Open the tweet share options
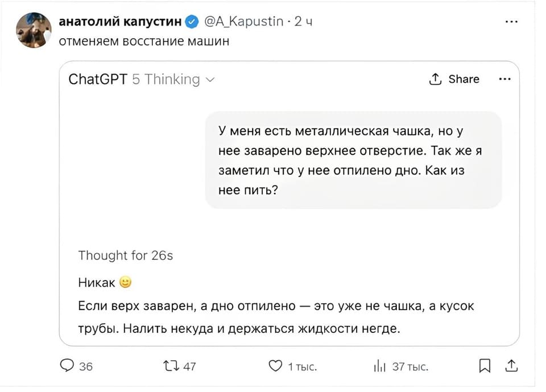 [x=511, y=366]
